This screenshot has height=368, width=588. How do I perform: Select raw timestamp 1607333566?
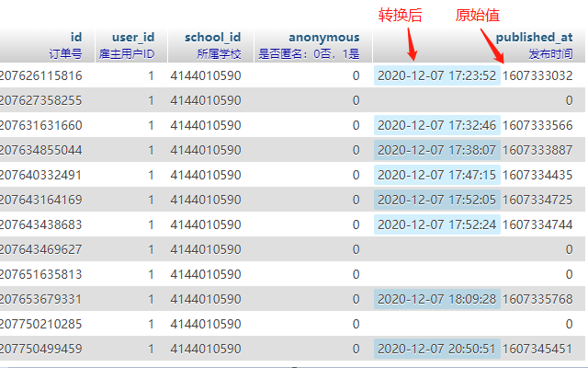(537, 125)
